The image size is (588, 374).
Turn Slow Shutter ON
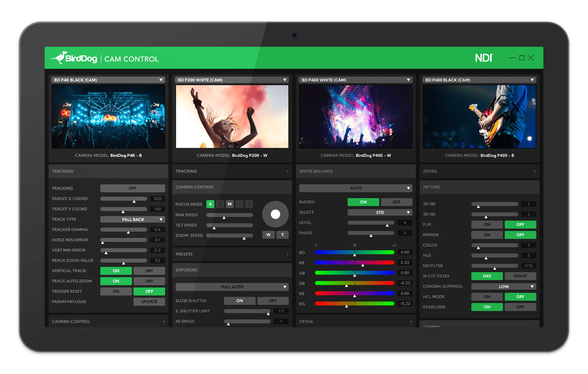240,300
